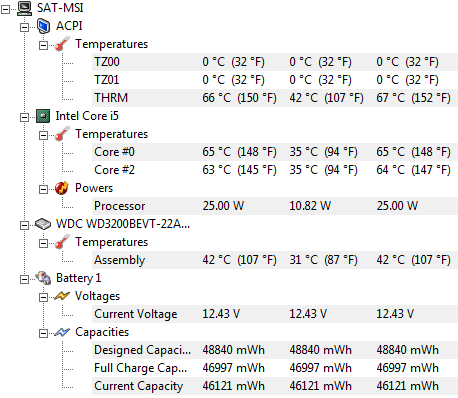Viewport: 458px width, 398px height.
Task: Select the TZ01 sensor row
Action: coord(275,80)
